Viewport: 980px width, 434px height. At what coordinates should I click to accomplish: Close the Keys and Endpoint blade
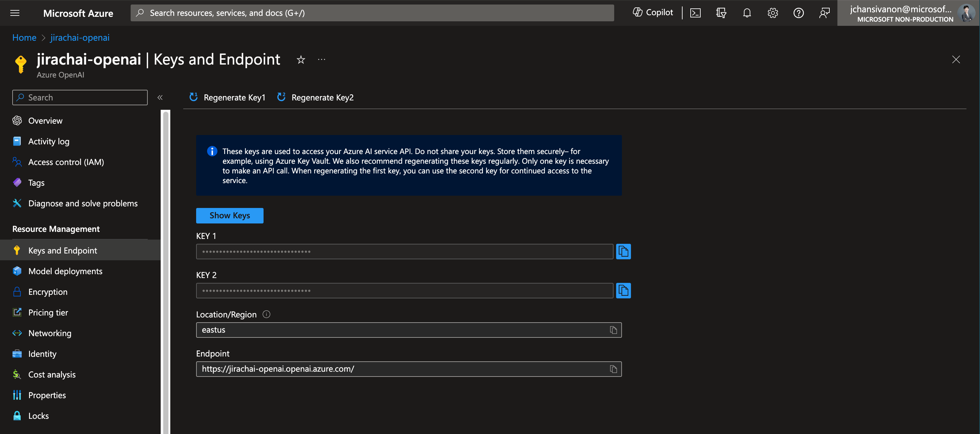956,59
